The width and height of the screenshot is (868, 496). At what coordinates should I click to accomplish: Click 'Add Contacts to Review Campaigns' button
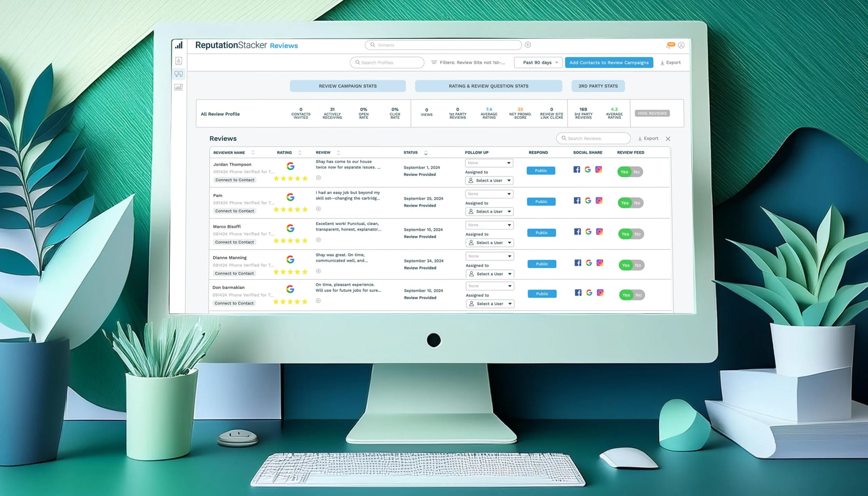[609, 62]
